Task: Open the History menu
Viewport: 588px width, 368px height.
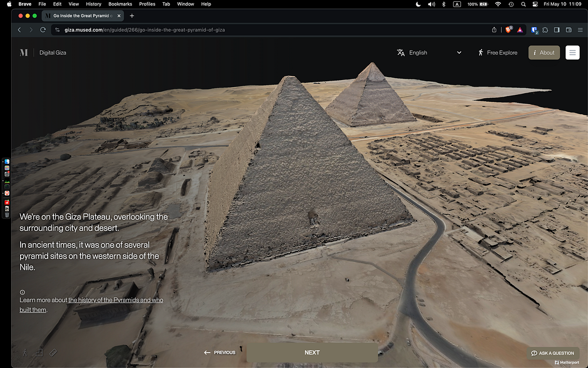Action: [x=93, y=4]
